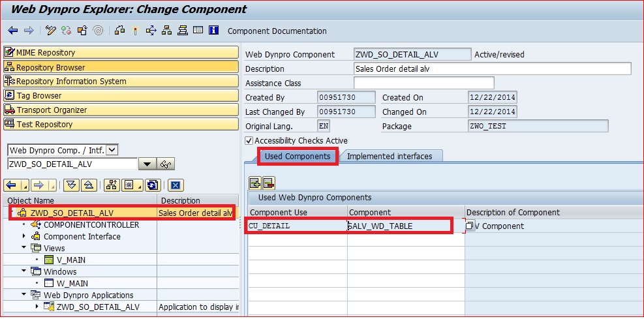Collapse the Views node
The height and width of the screenshot is (319, 644).
23,247
